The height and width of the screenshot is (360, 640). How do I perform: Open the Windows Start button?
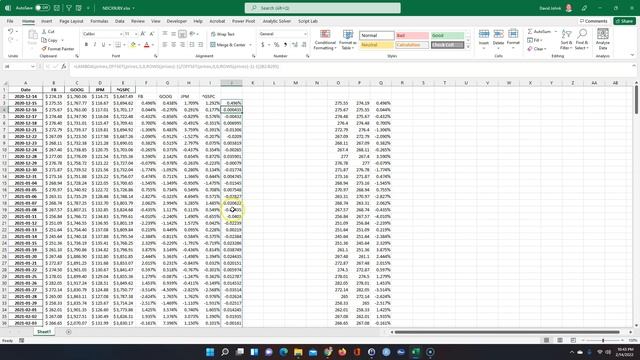pos(210,352)
